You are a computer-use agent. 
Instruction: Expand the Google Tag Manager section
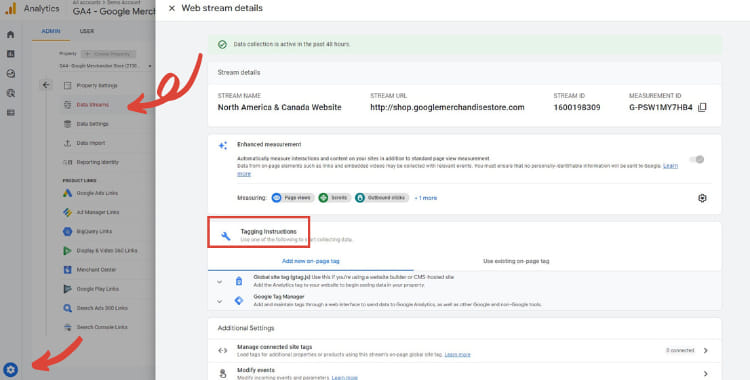220,301
